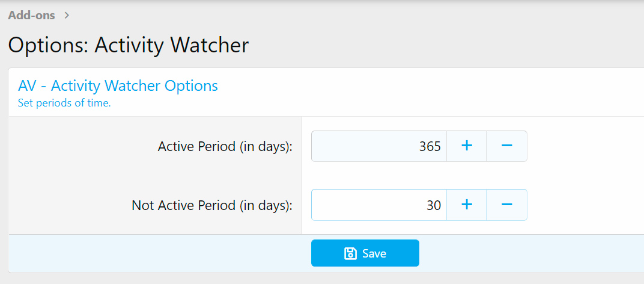Viewport: 644px width, 284px height.
Task: Click the floppy disk icon on Save
Action: (x=350, y=253)
